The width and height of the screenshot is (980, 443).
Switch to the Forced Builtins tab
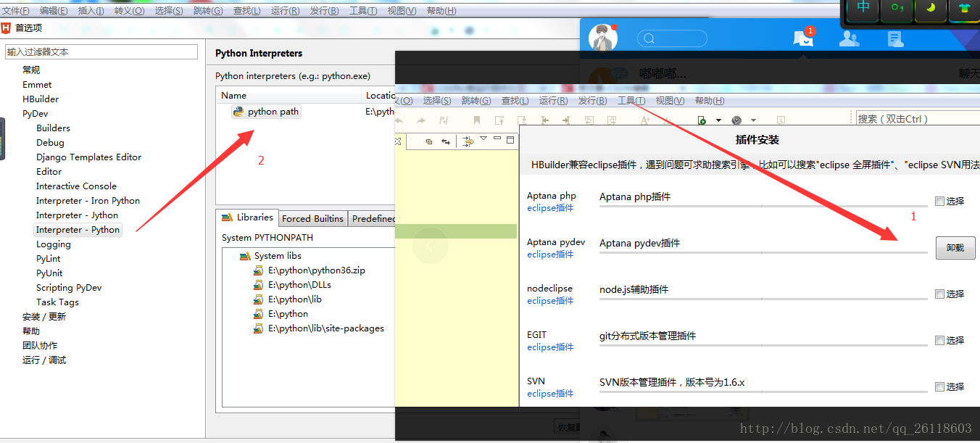[313, 218]
